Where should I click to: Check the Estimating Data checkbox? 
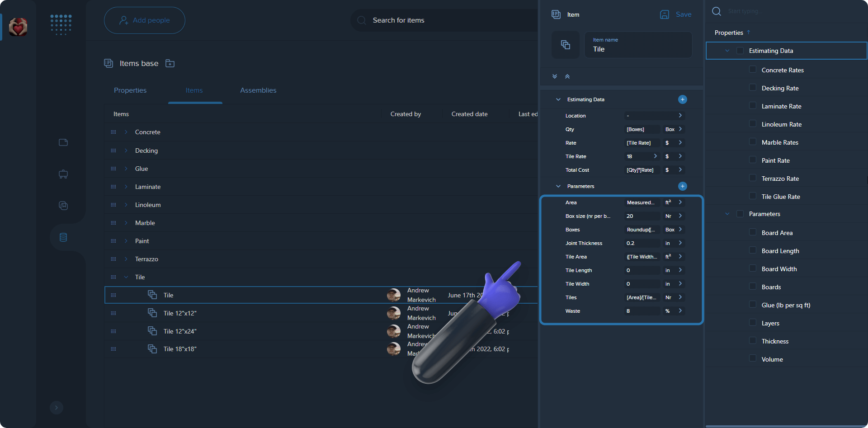pos(740,51)
